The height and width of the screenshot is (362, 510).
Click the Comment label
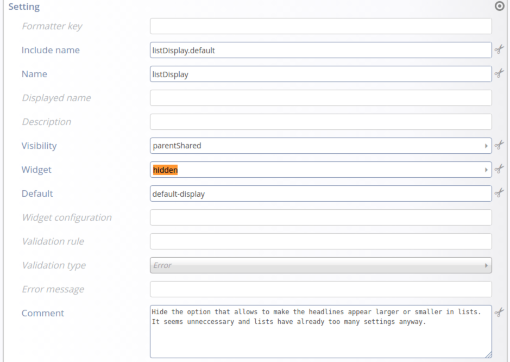tap(43, 313)
